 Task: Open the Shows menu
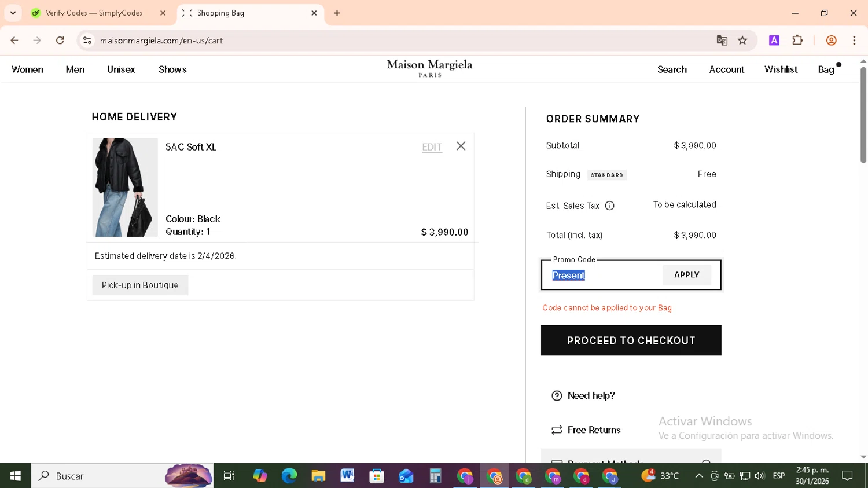[x=172, y=69]
